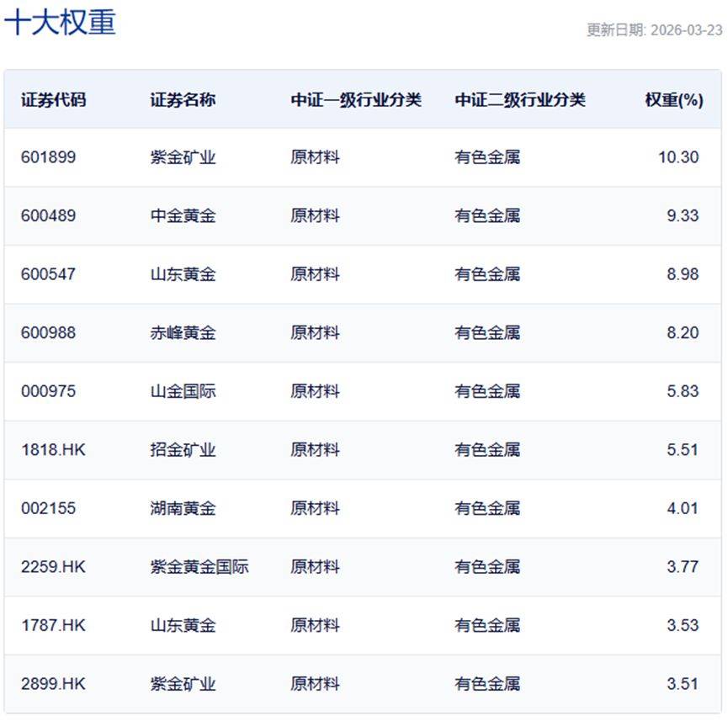Select 湖南黄金 in the table
Viewport: 728px width, 721px height.
[x=183, y=508]
